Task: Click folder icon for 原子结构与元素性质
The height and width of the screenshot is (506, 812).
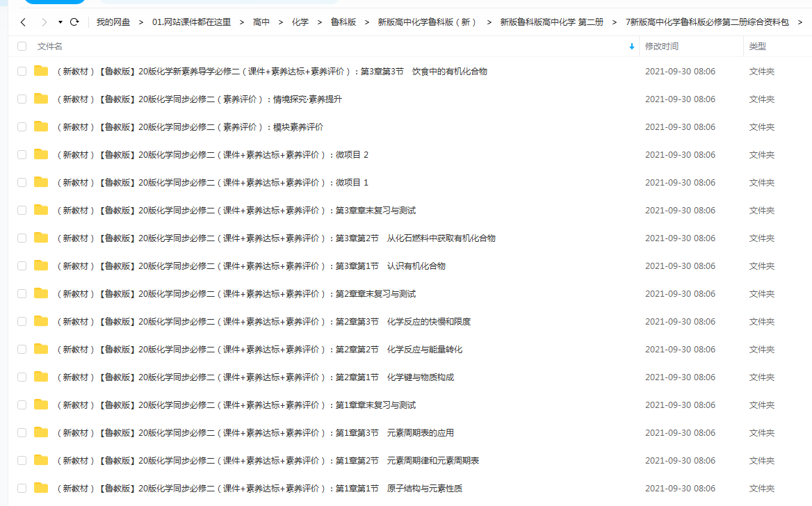Action: [x=41, y=488]
